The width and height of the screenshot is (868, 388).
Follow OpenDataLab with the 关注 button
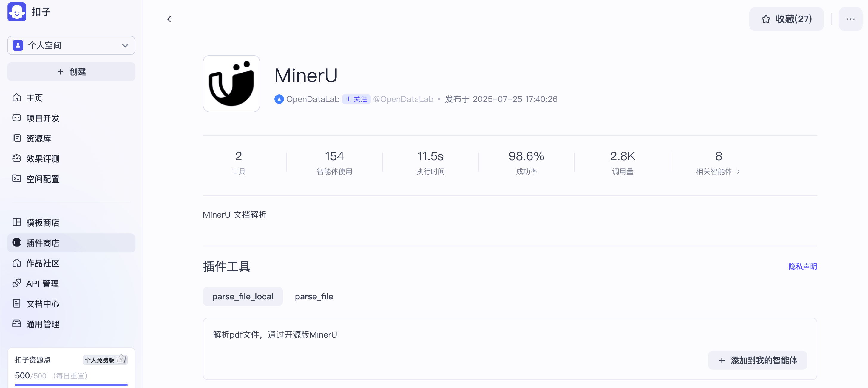[356, 99]
